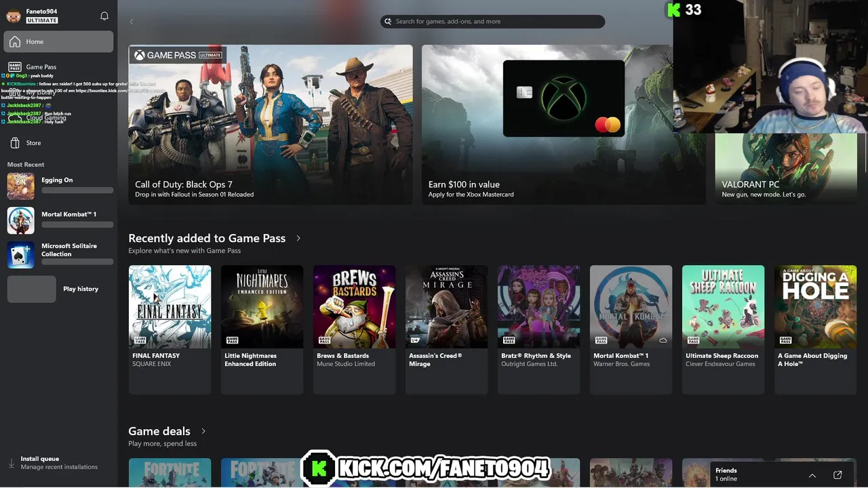Open FINAL FANTASY game tile
Image resolution: width=868 pixels, height=488 pixels.
coord(170,329)
